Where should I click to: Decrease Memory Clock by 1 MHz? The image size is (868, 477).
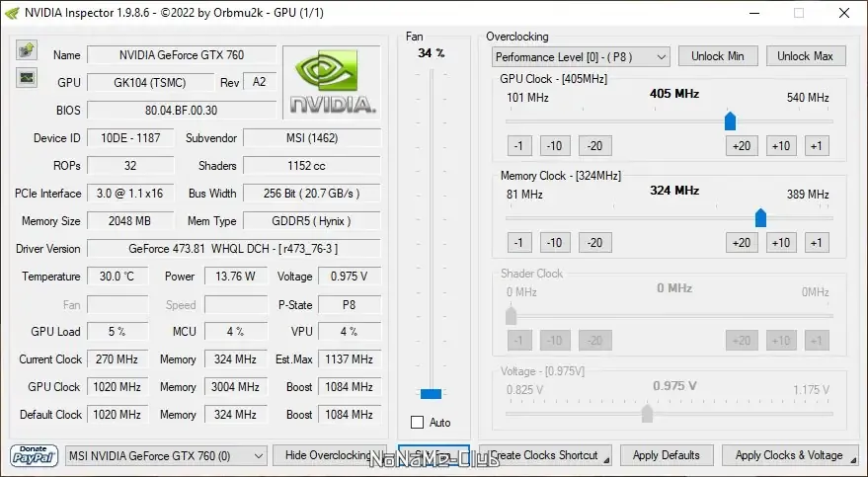(519, 242)
